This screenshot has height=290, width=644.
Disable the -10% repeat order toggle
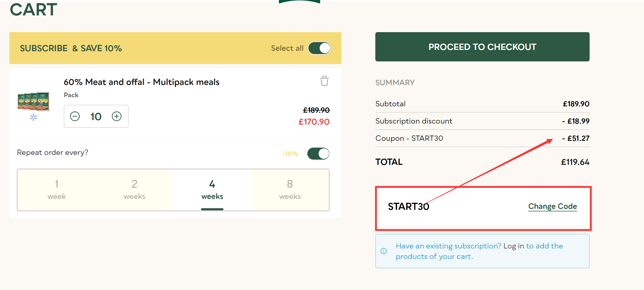tap(318, 154)
